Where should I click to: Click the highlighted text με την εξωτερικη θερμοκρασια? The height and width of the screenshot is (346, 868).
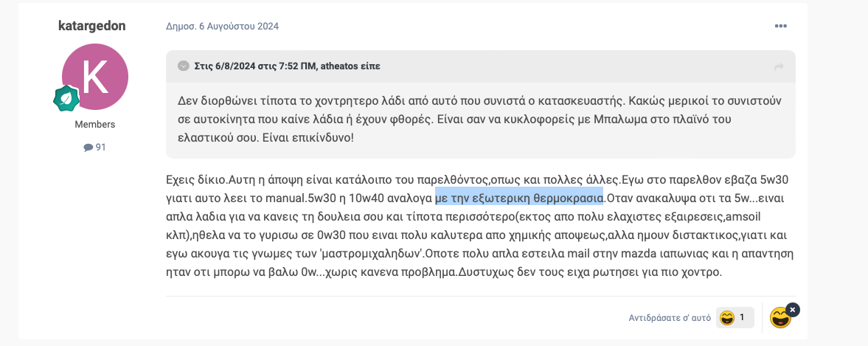coord(519,197)
